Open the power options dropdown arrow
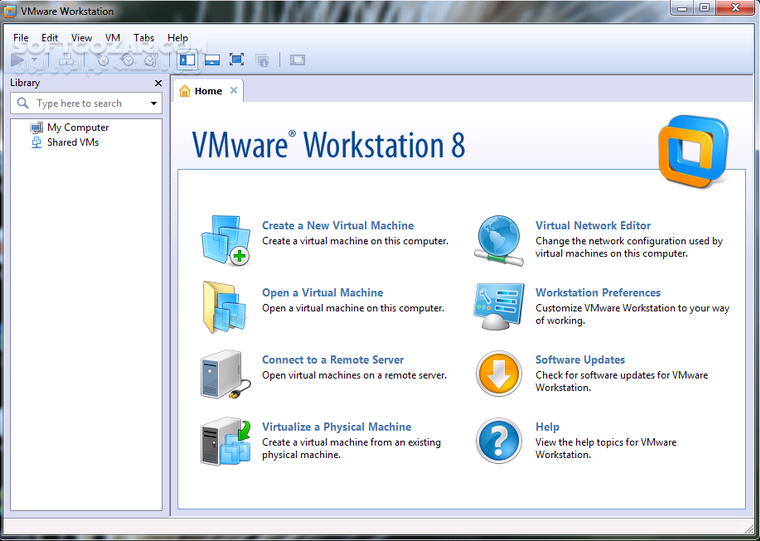Image resolution: width=760 pixels, height=541 pixels. [x=34, y=60]
